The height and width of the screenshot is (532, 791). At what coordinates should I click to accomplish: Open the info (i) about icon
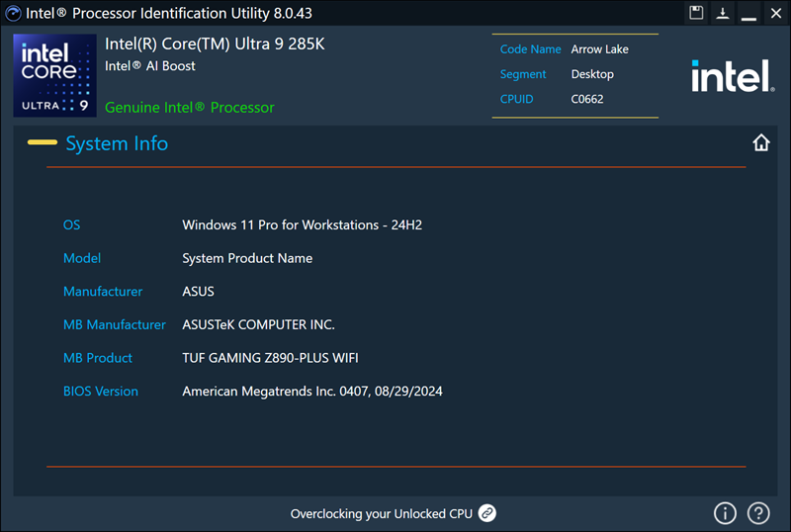pyautogui.click(x=725, y=513)
